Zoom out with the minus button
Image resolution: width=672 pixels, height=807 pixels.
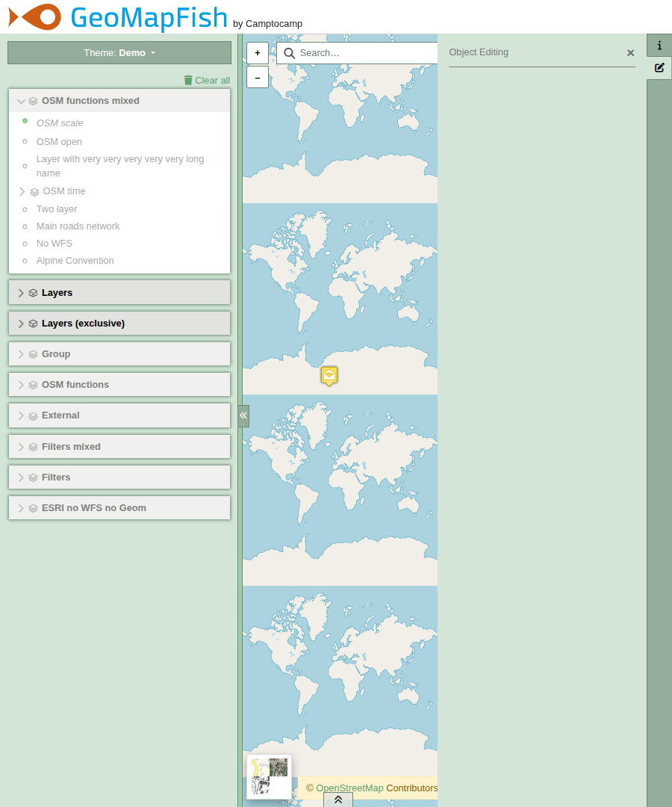coord(258,77)
